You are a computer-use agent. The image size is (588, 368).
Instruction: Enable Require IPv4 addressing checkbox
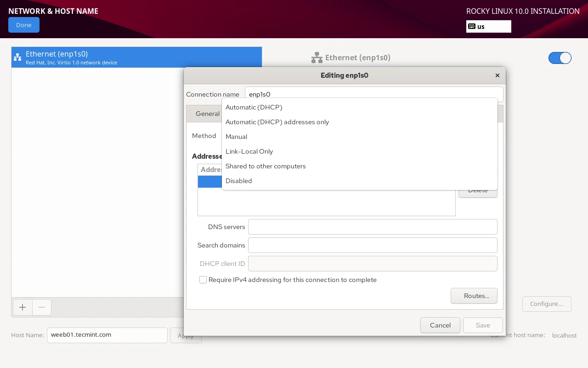coord(203,280)
